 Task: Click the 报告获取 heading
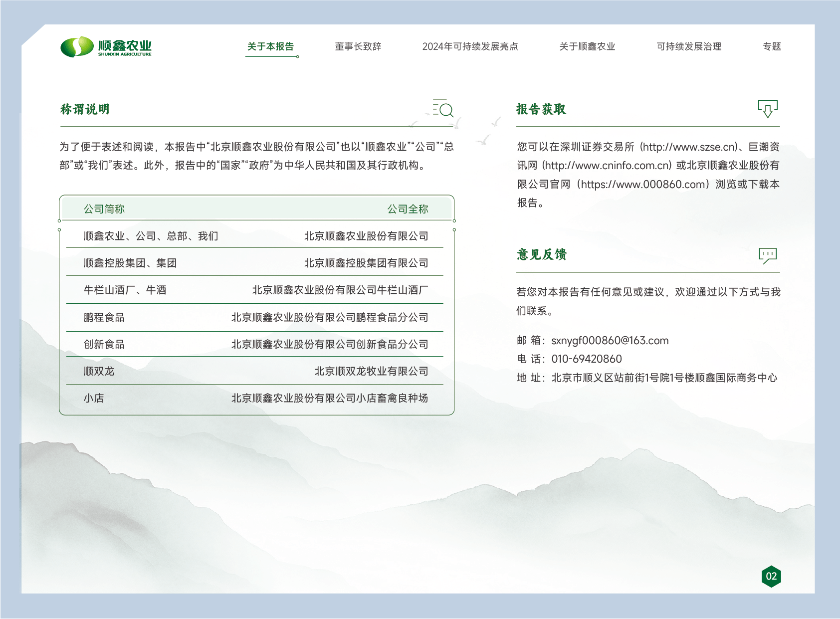click(541, 109)
